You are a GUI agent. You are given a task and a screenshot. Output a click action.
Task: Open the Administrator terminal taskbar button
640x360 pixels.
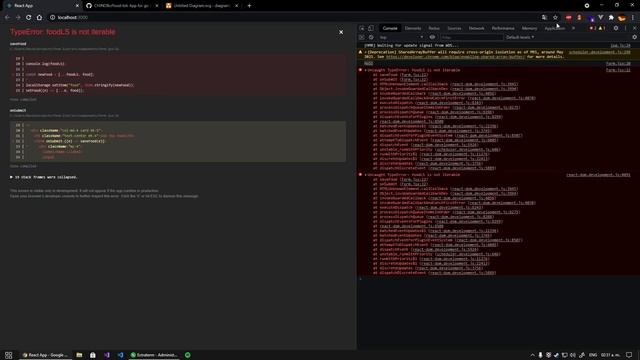point(153,355)
